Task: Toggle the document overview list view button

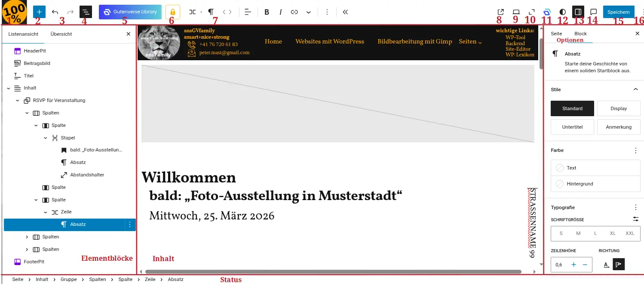Action: click(86, 12)
